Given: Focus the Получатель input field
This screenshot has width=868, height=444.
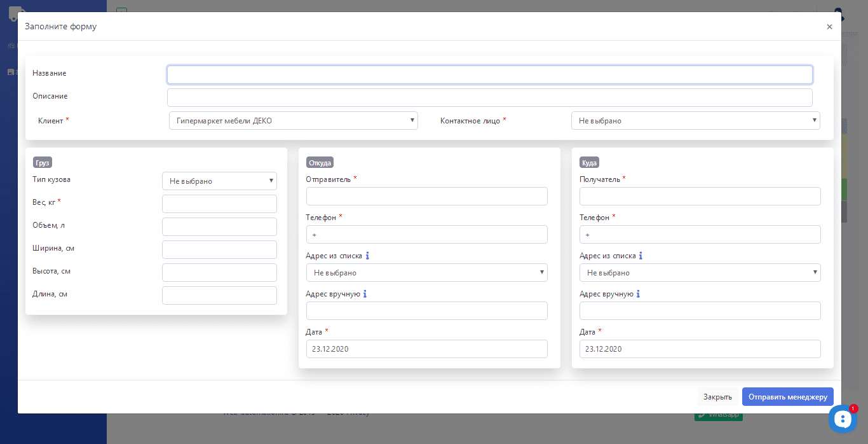Looking at the screenshot, I should click(700, 196).
